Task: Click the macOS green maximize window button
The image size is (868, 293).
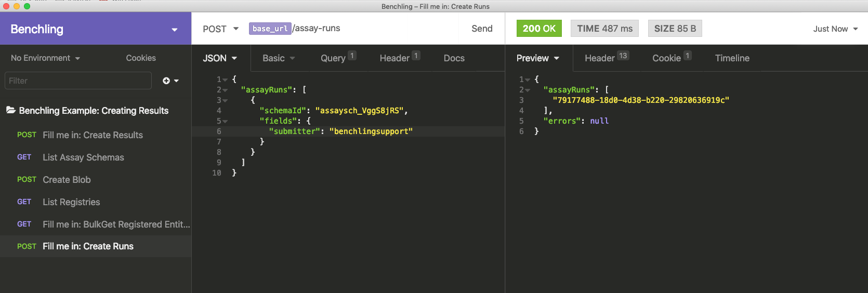Action: click(x=27, y=6)
